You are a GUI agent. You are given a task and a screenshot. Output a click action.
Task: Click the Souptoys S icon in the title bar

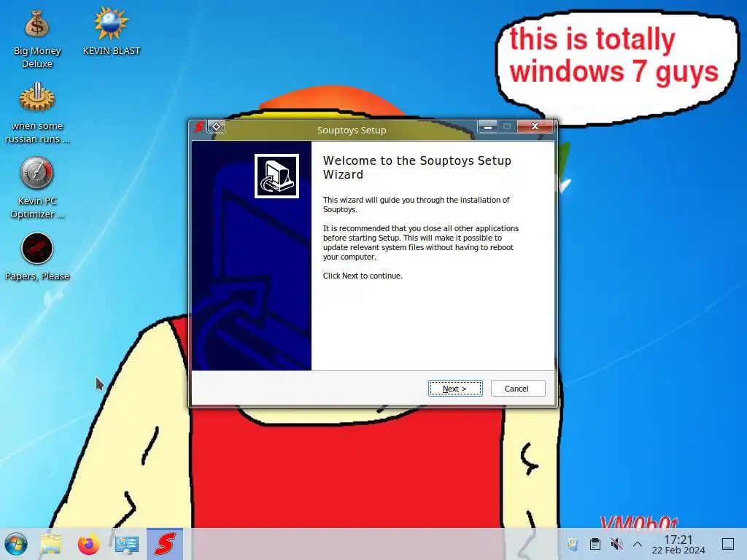click(x=199, y=127)
